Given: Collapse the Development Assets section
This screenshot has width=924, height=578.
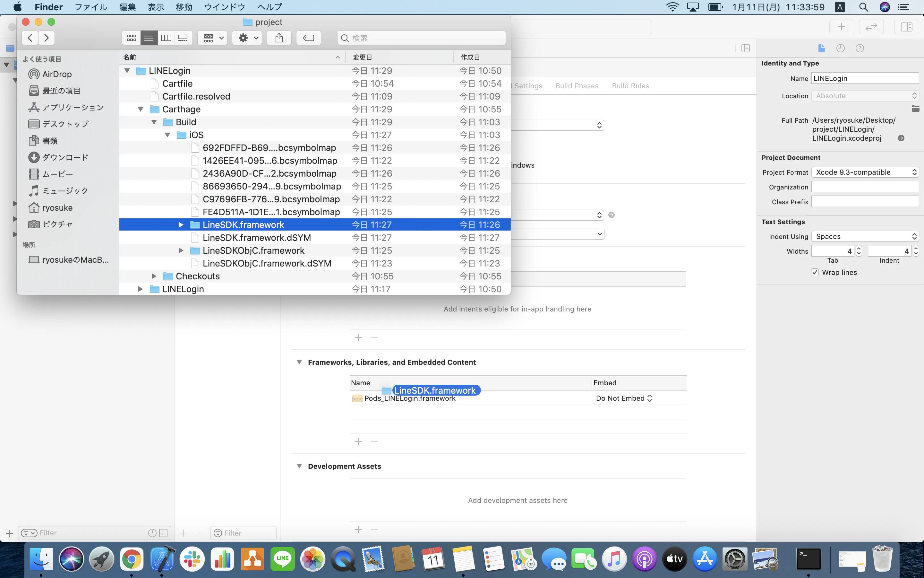Looking at the screenshot, I should [299, 466].
